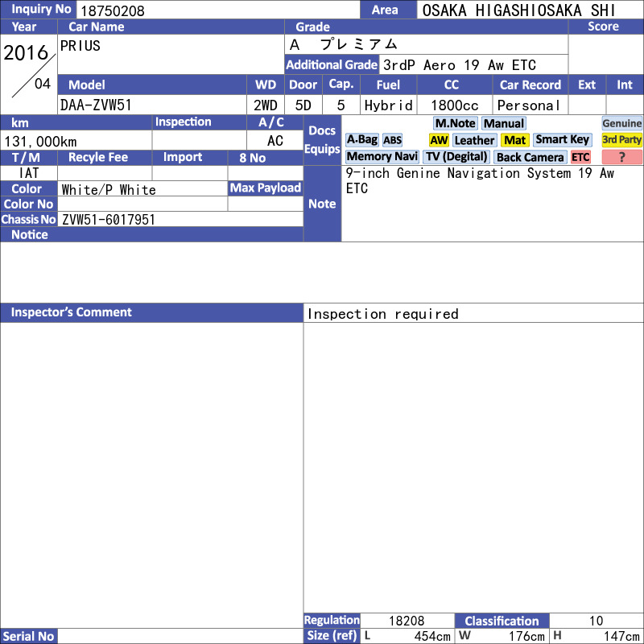644x644 pixels.
Task: Click the year 2016 value
Action: tap(26, 52)
